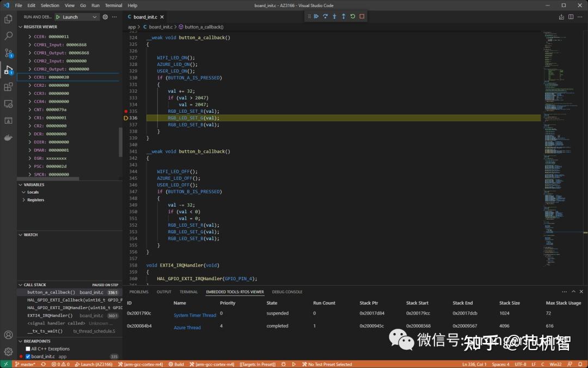Split the editor to the right
The image size is (588, 368).
click(571, 17)
